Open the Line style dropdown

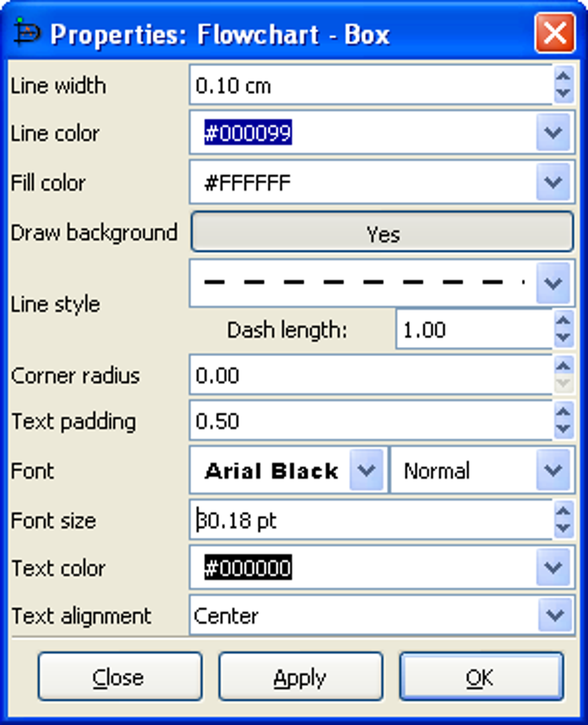pyautogui.click(x=553, y=283)
